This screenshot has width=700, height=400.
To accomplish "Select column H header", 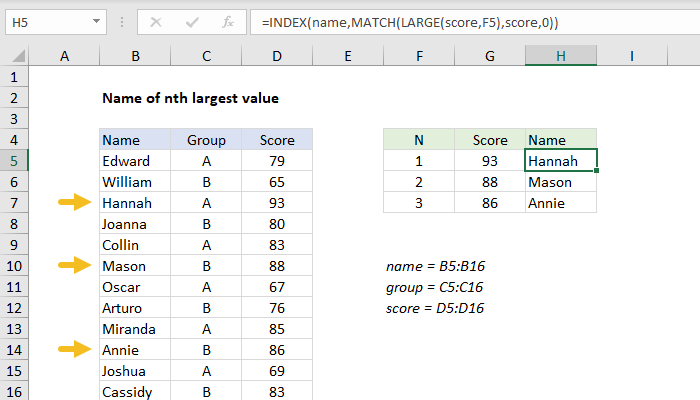I will pos(561,57).
